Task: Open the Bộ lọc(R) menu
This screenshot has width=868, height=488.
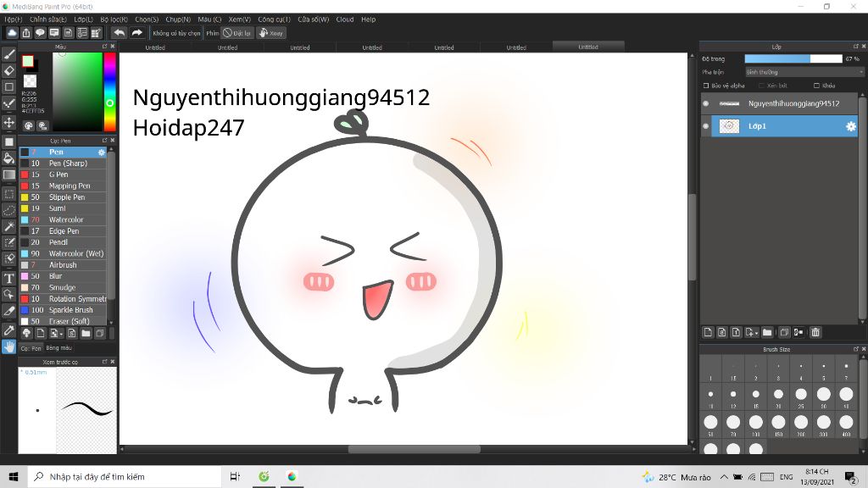Action: (114, 19)
